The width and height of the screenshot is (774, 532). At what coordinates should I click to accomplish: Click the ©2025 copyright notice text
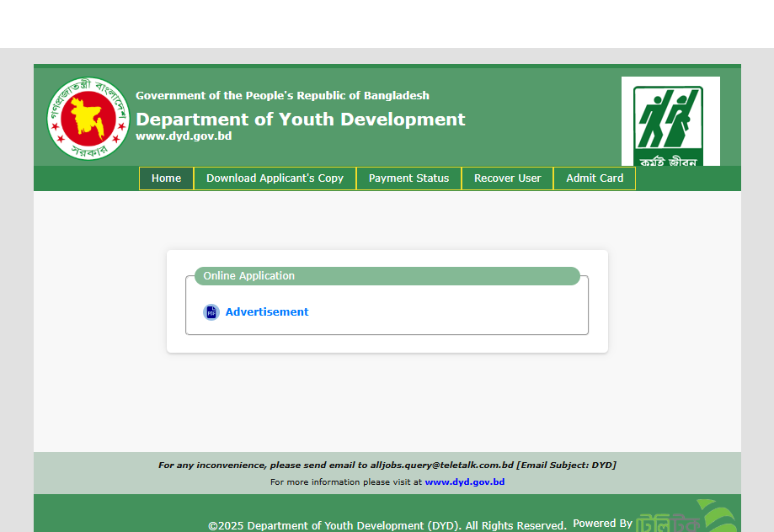point(387,525)
